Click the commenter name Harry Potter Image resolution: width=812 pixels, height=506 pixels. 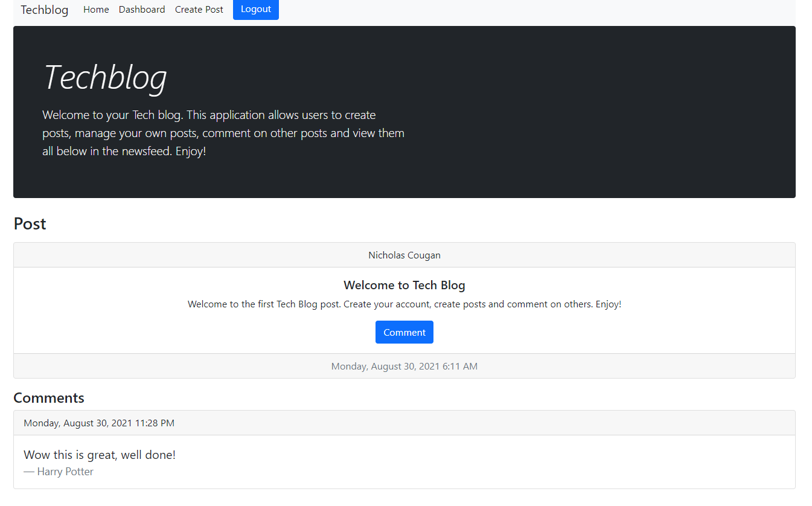65,471
